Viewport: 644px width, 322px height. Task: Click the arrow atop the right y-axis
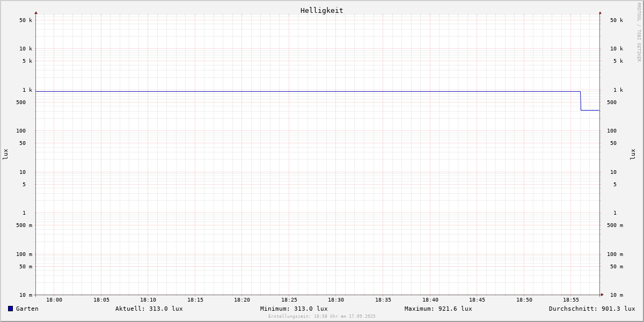(x=600, y=12)
